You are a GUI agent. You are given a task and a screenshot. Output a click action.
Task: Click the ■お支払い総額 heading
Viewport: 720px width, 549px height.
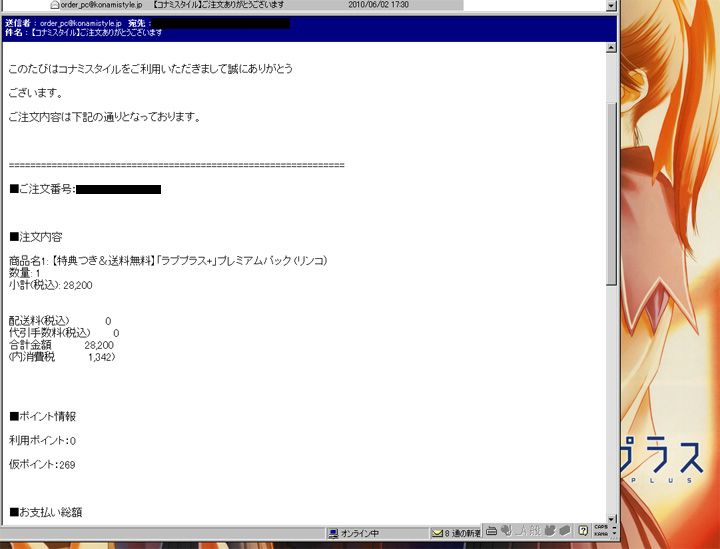tap(45, 512)
